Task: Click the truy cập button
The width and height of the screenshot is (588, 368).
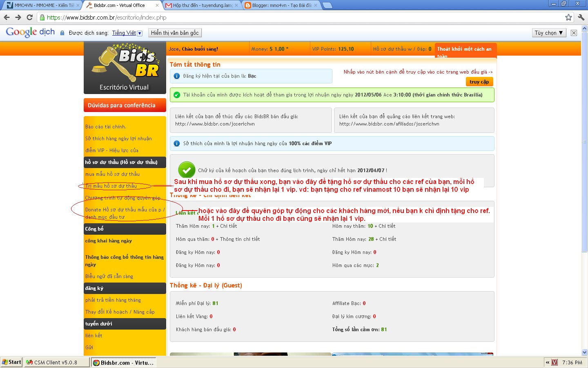Action: point(479,82)
